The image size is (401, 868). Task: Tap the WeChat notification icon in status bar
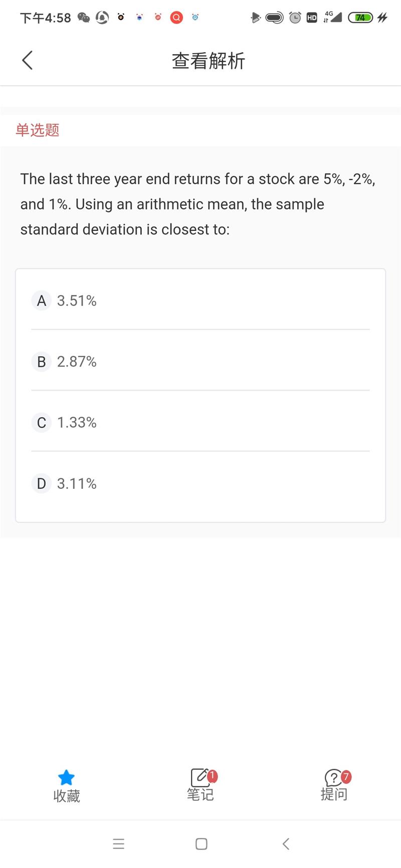[84, 18]
